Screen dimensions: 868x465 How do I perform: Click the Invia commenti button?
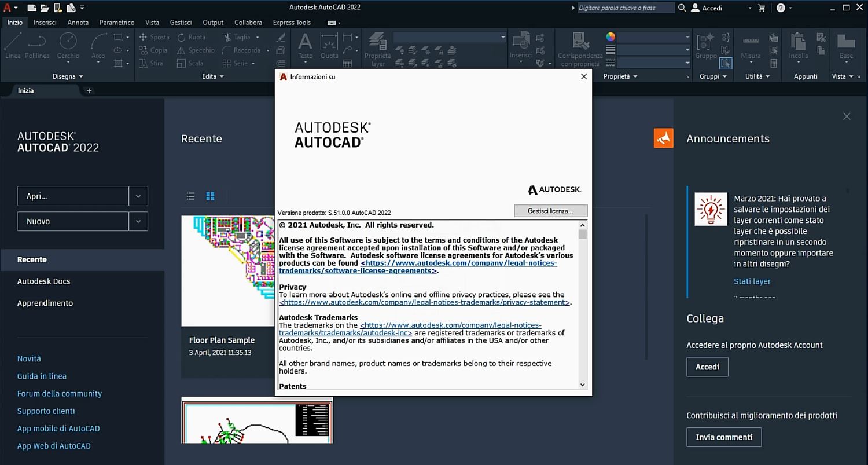pos(724,437)
